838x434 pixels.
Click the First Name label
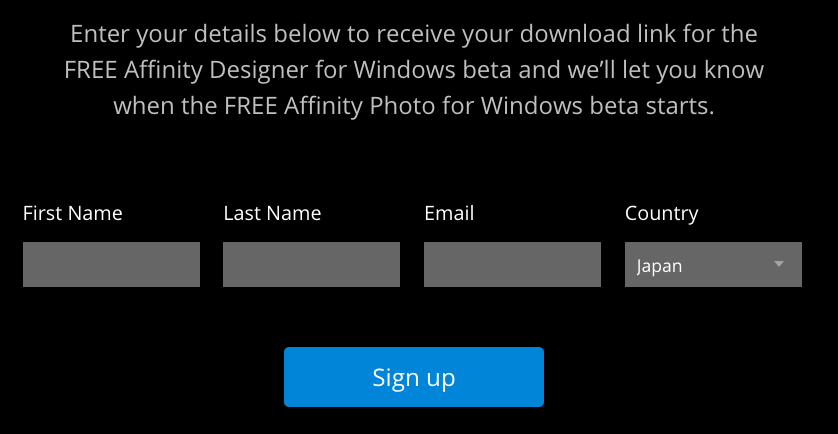tap(72, 213)
